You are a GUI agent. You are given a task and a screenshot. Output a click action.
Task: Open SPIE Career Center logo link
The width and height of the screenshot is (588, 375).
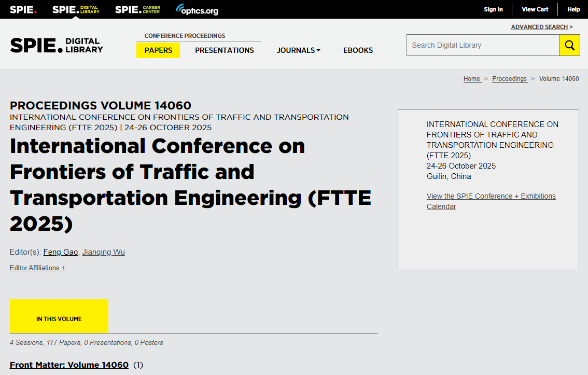tap(137, 9)
